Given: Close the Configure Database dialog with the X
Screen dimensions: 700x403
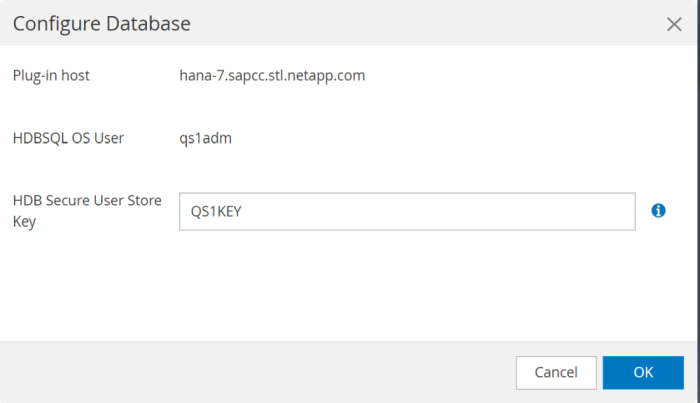Looking at the screenshot, I should click(674, 24).
